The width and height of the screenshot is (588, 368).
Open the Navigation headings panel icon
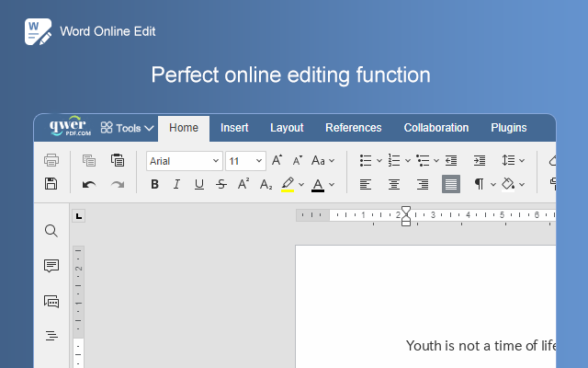(x=51, y=336)
